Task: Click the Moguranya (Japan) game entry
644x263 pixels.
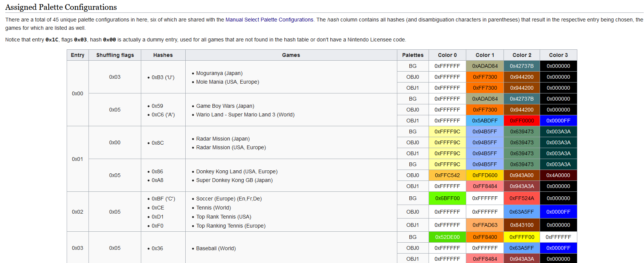Action: tap(219, 73)
